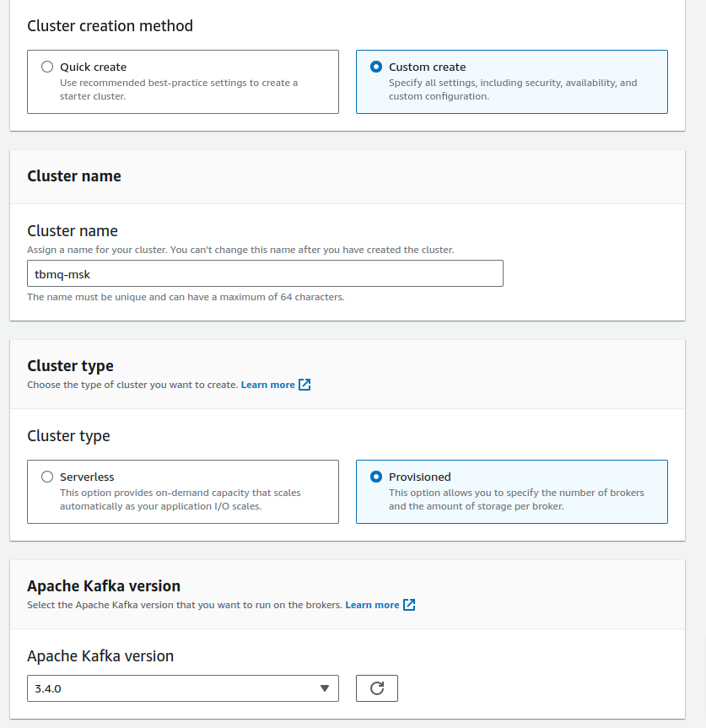Click external link icon beside Kafka version Learn more
Image resolution: width=706 pixels, height=728 pixels.
point(409,605)
